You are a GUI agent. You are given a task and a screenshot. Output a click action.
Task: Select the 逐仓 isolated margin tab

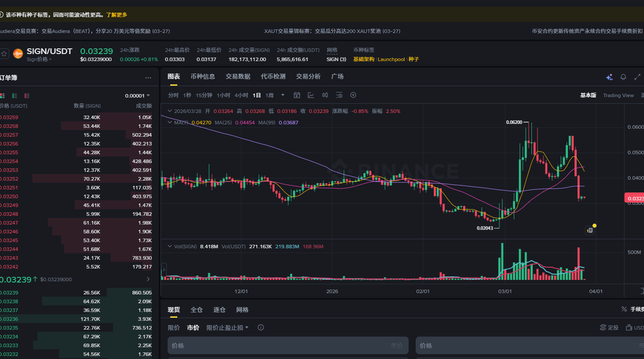[x=220, y=310]
